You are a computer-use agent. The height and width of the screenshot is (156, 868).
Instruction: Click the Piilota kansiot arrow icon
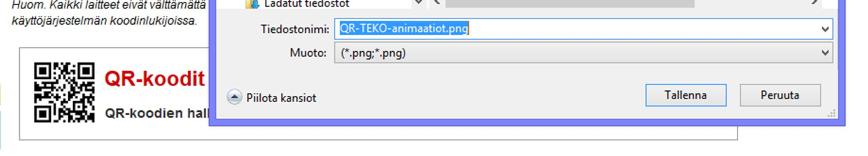(x=234, y=97)
